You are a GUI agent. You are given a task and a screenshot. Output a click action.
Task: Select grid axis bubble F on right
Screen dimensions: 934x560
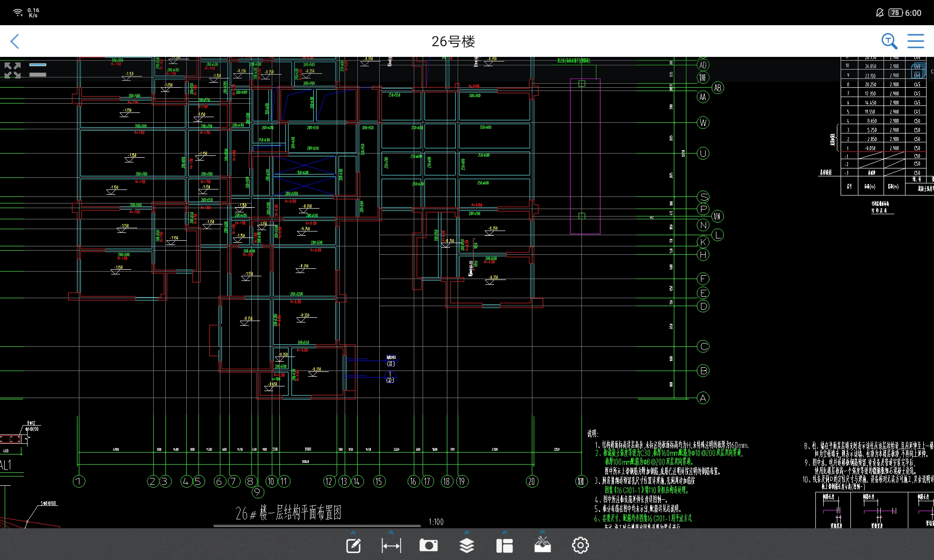point(703,279)
